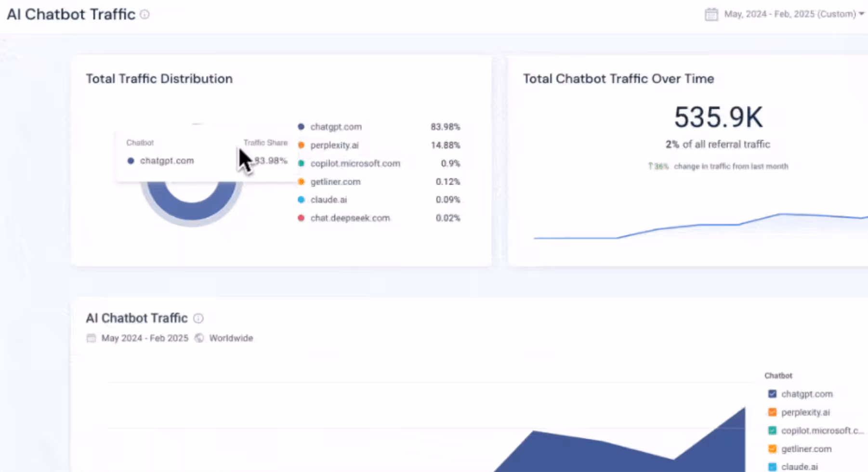Viewport: 868px width, 472px height.
Task: Click perplexity.ai color dot in distribution legend
Action: (x=301, y=145)
